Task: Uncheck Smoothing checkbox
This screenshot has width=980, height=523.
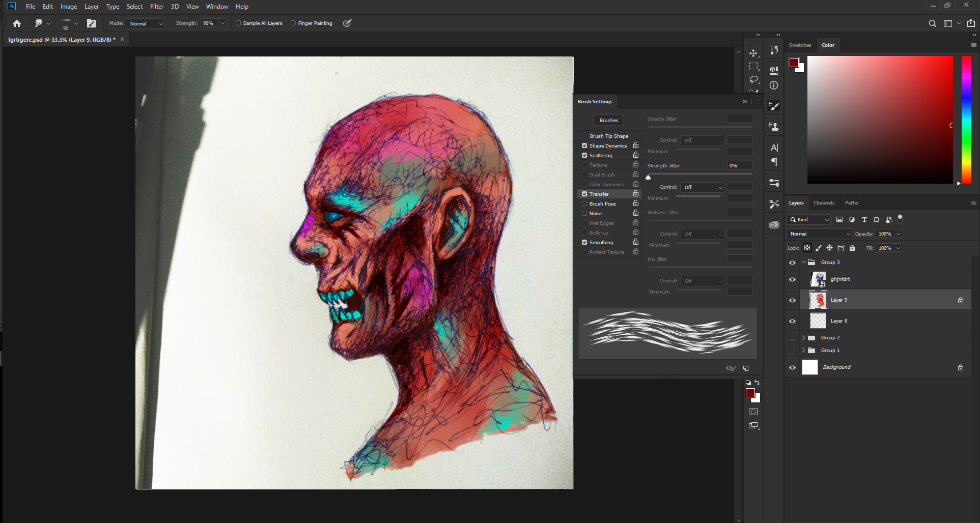Action: pyautogui.click(x=584, y=243)
